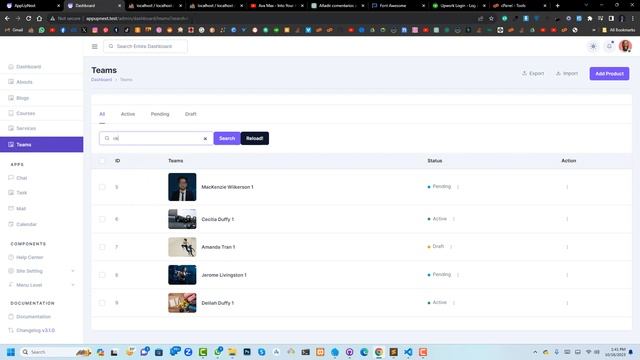Click the Import button
Viewport: 640px width, 360px height.
[567, 73]
